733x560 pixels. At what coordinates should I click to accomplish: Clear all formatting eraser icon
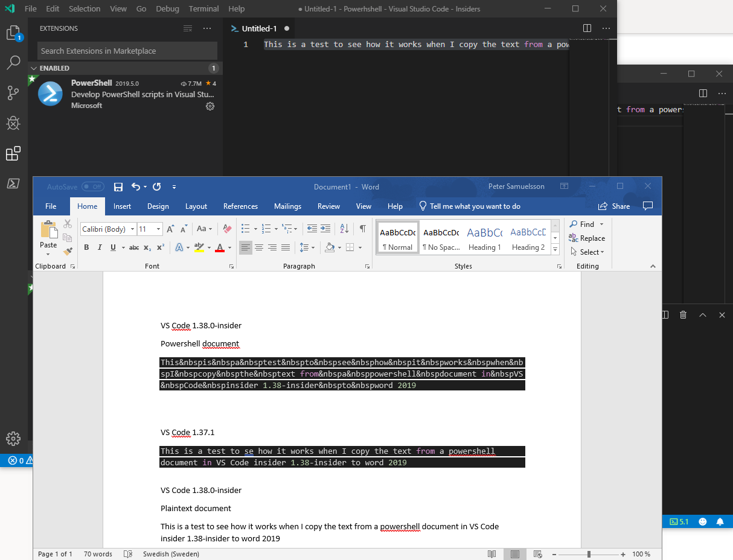pos(227,229)
